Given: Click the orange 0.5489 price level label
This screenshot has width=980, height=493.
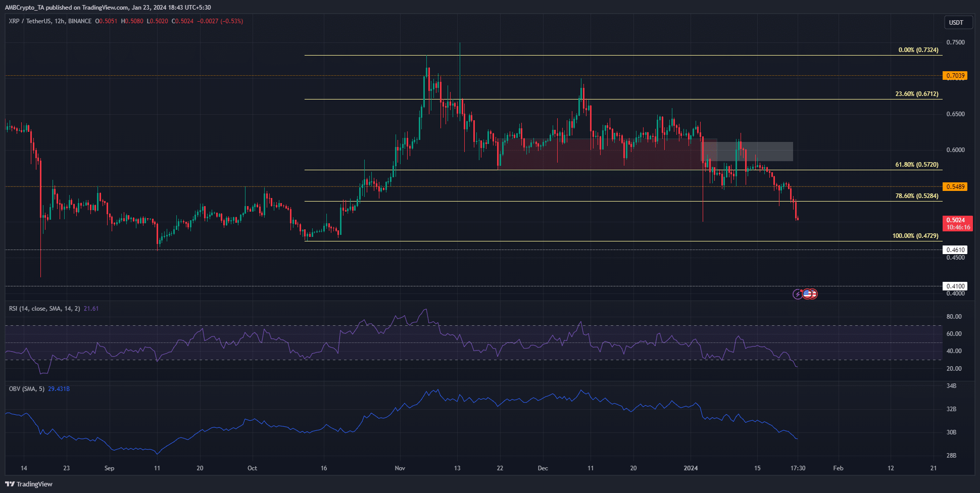Looking at the screenshot, I should [955, 186].
